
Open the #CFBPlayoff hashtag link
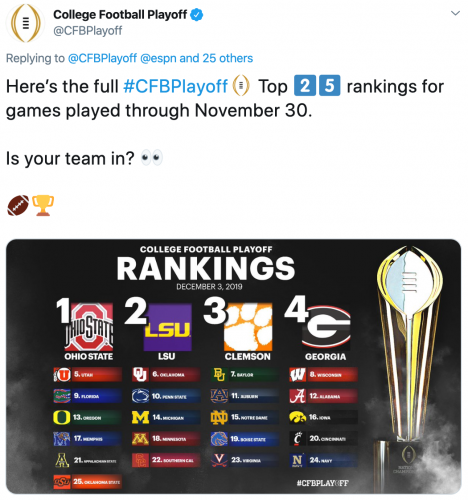coord(176,87)
